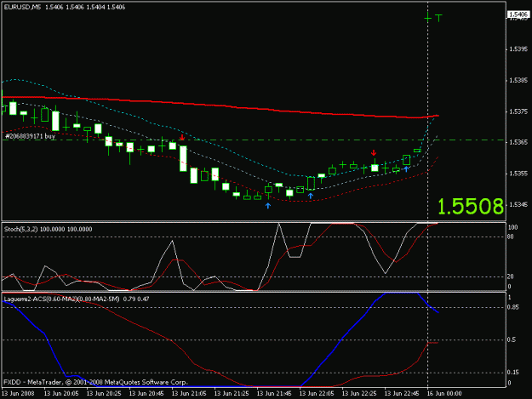Click the 13 Jun 20:05 time label

(61, 394)
